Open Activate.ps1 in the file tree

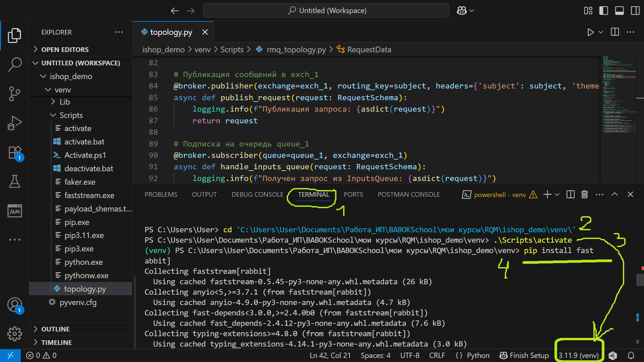coord(85,155)
